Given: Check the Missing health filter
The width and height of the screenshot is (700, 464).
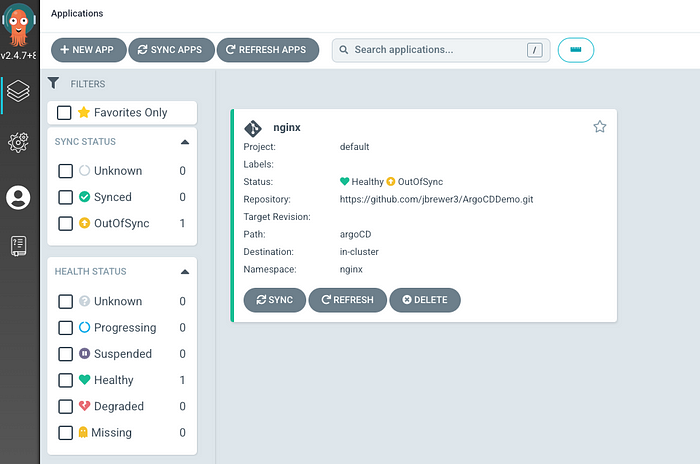Looking at the screenshot, I should (x=66, y=433).
